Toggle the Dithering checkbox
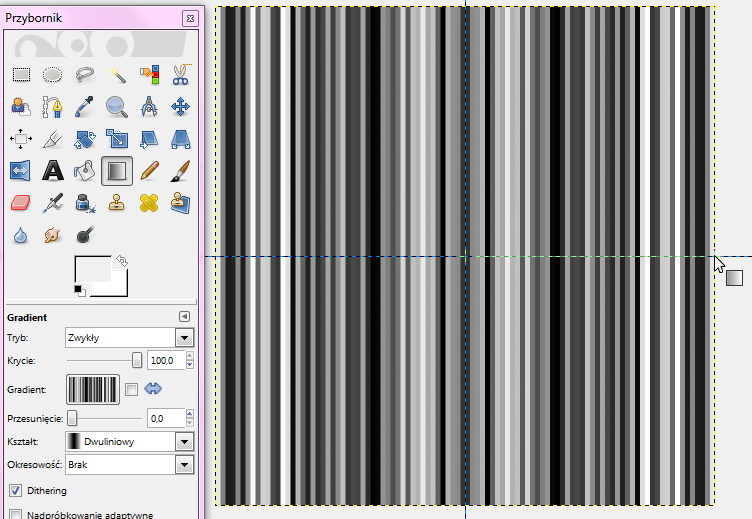The width and height of the screenshot is (752, 519). click(x=15, y=491)
